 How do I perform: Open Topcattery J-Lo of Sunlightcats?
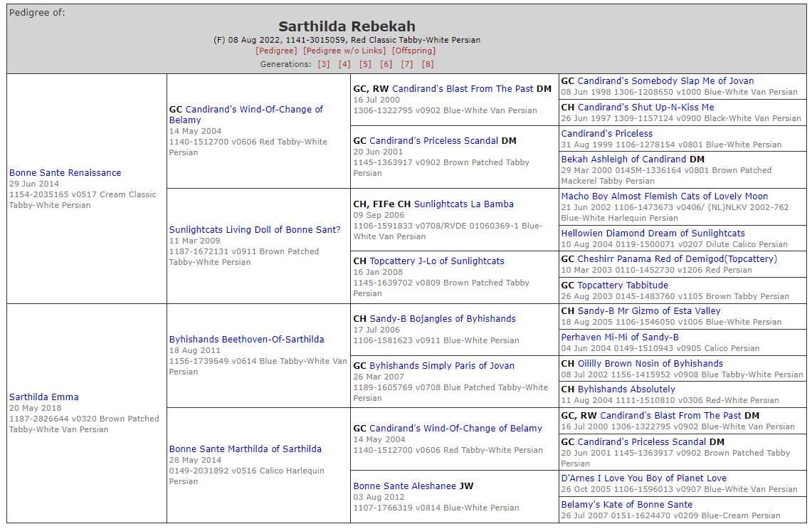(436, 261)
